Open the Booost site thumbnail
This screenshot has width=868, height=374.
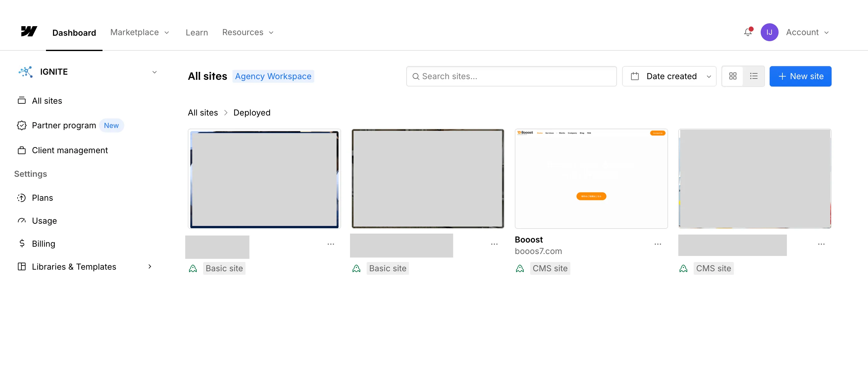click(591, 179)
